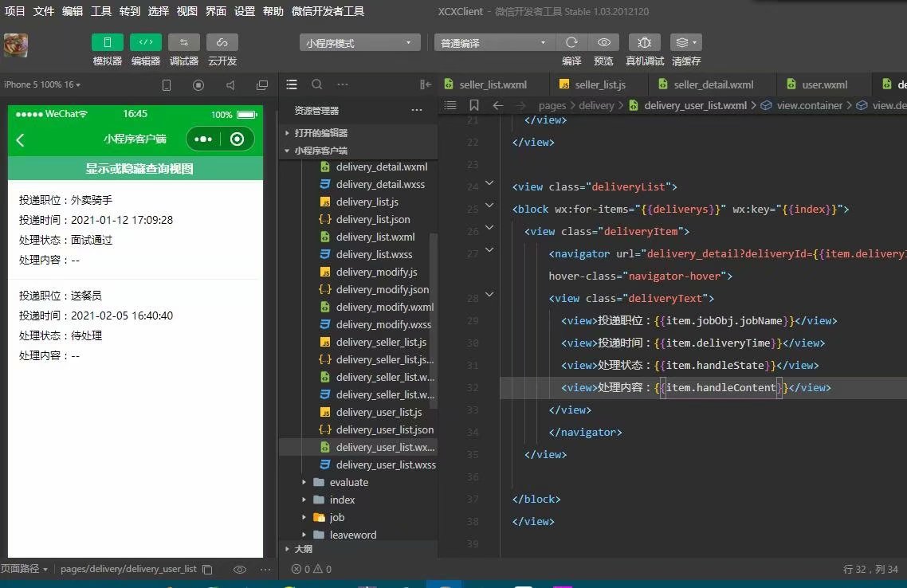This screenshot has height=588, width=907.
Task: Open the 微信开发者工具 menu
Action: 328,11
